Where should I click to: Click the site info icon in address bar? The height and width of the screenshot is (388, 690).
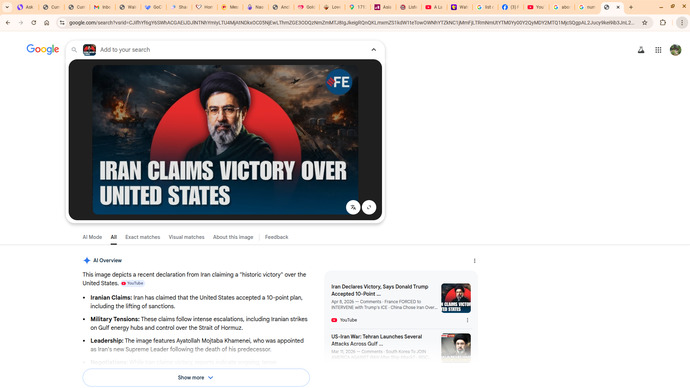pyautogui.click(x=62, y=22)
